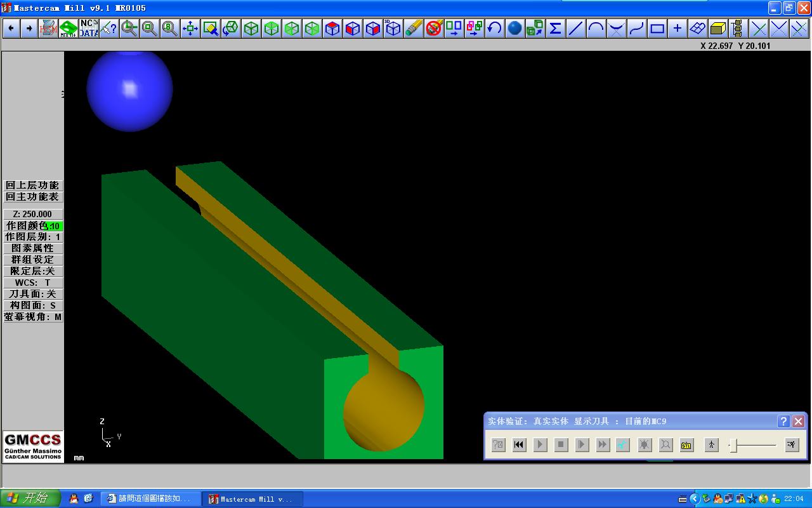The width and height of the screenshot is (812, 508).
Task: Switch to the Mastercam Mill taskbar item
Action: [251, 499]
